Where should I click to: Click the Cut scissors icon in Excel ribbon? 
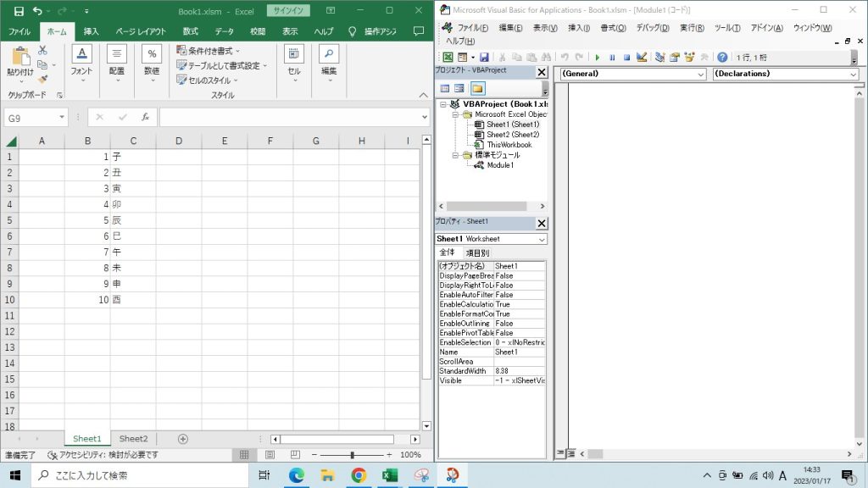point(42,51)
